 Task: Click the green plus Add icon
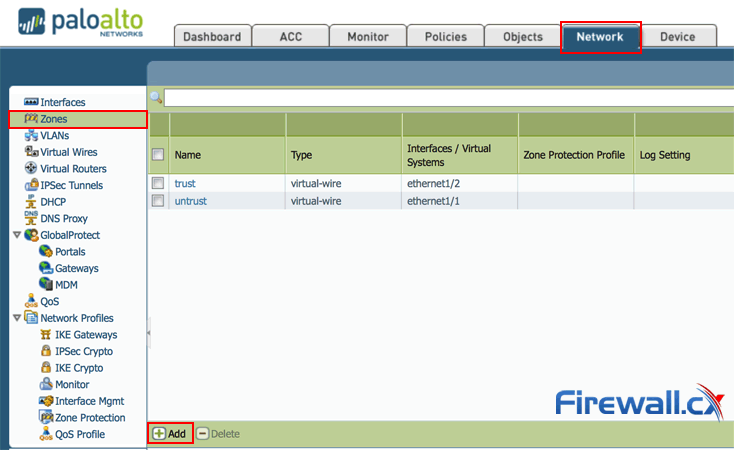pyautogui.click(x=159, y=434)
